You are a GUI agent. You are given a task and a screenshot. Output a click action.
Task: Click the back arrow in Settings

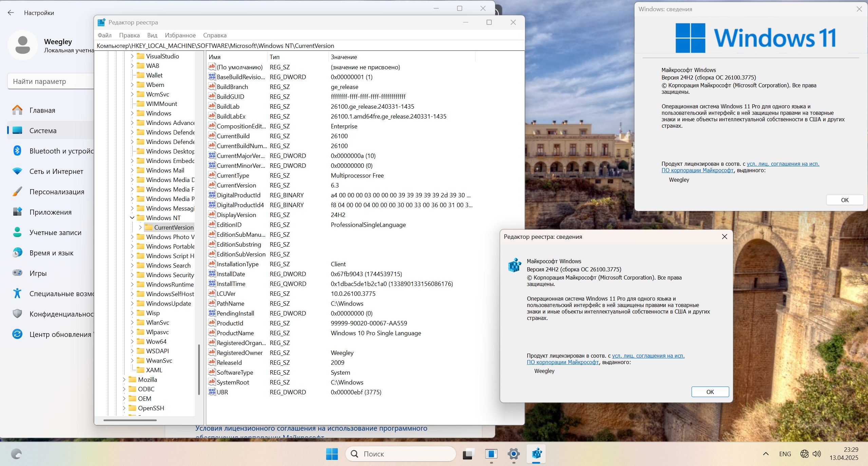coord(11,13)
